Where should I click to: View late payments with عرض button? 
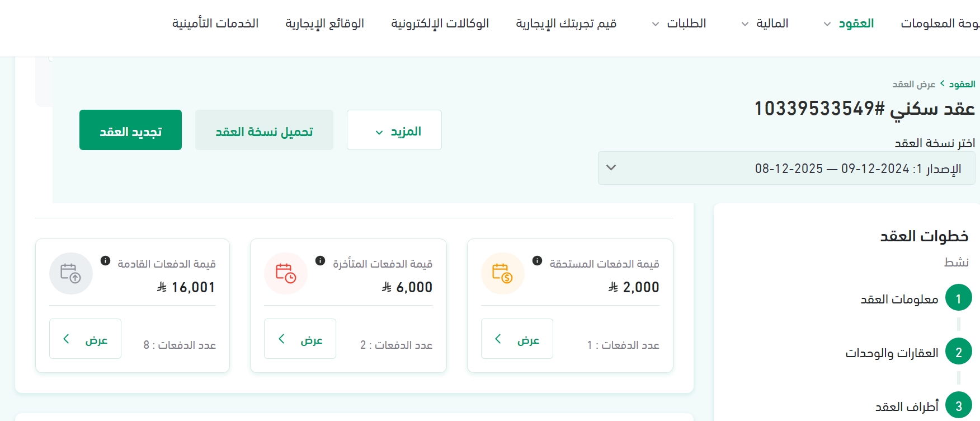300,339
